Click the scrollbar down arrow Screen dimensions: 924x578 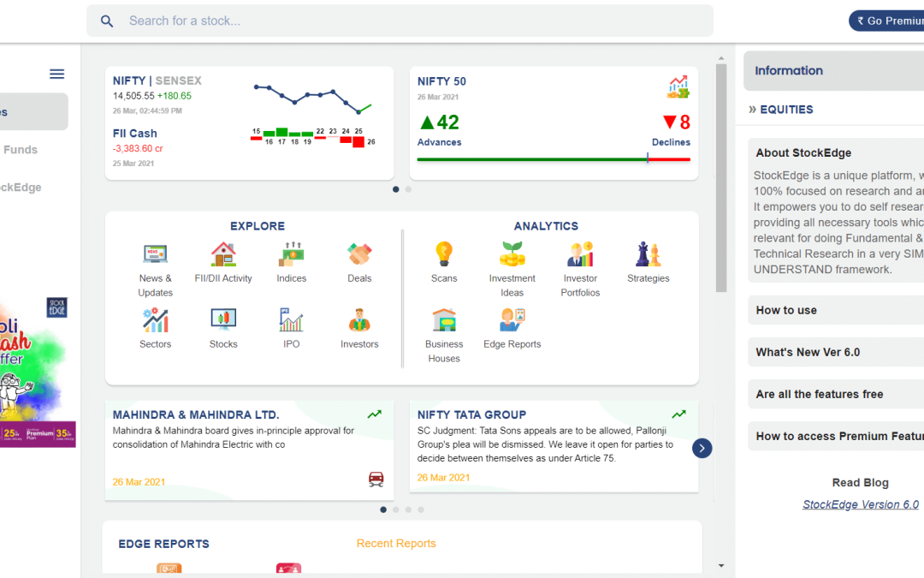[x=721, y=566]
